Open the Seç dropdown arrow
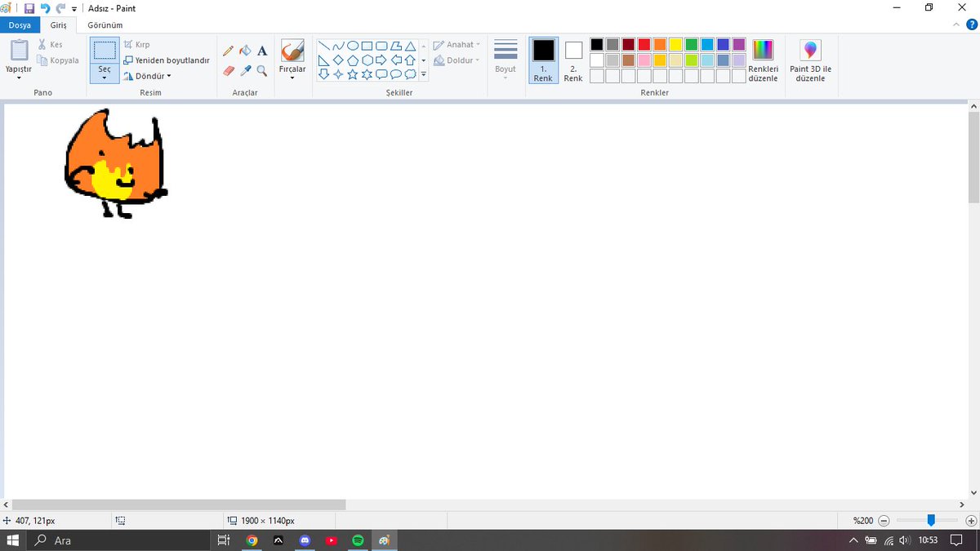 tap(105, 78)
